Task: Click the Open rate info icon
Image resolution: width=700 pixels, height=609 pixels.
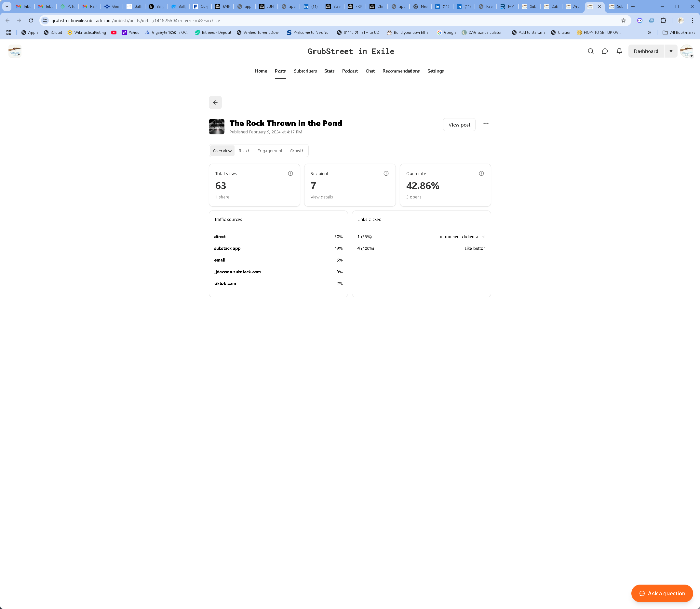Action: 481,173
